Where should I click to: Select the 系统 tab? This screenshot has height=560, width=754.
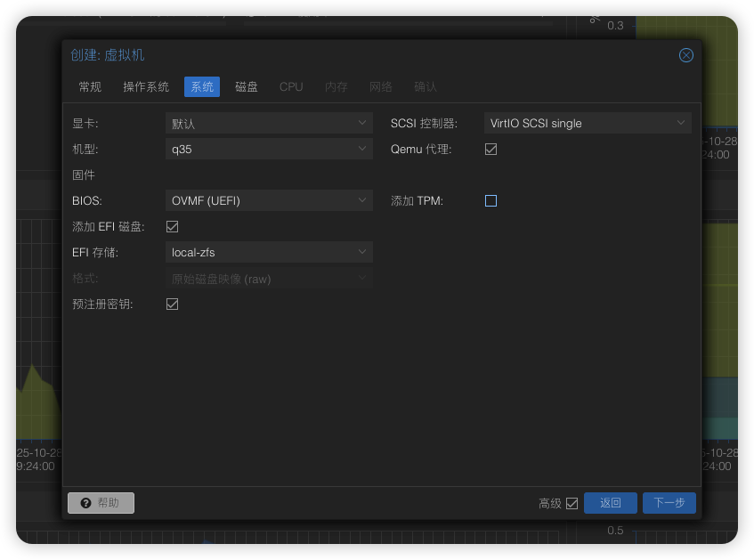202,86
